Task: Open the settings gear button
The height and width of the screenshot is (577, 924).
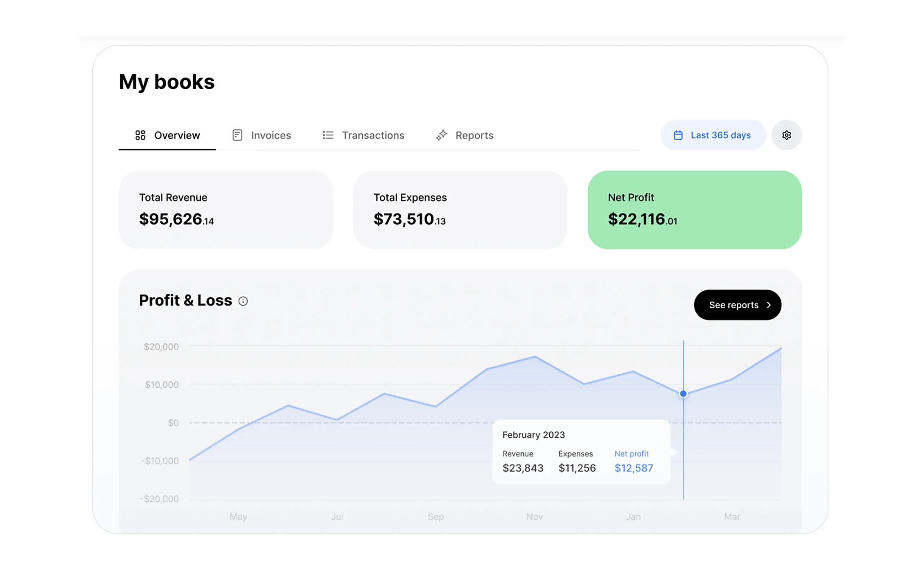Action: pyautogui.click(x=786, y=135)
